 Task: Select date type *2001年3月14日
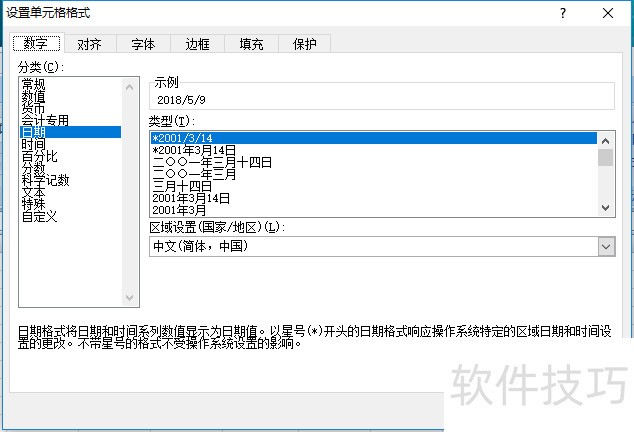(374, 150)
